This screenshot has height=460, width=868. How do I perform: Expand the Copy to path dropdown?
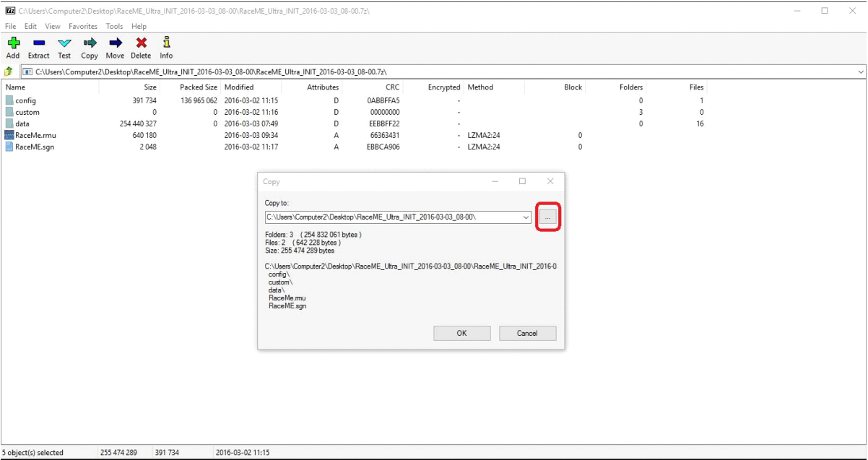525,217
